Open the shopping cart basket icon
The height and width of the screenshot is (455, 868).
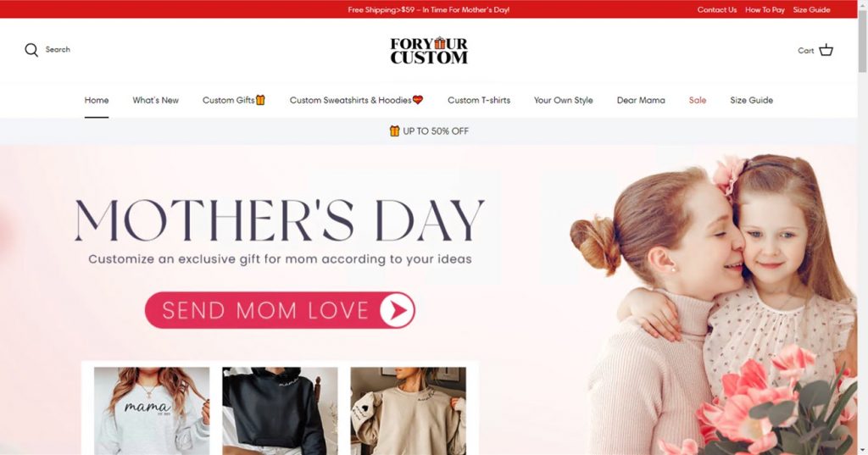(x=826, y=50)
